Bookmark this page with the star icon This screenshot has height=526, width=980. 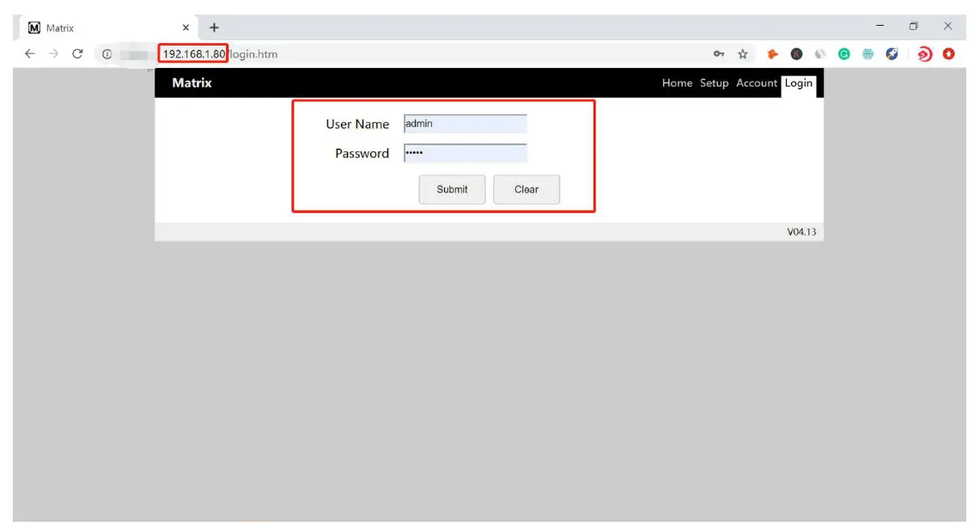742,54
